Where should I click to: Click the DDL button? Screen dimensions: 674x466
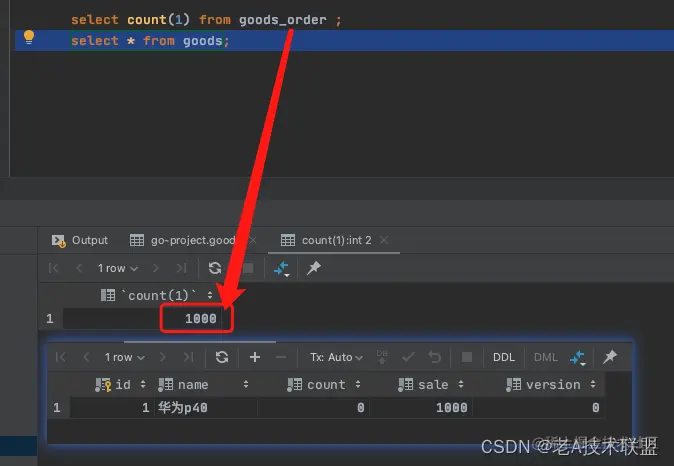click(x=504, y=357)
